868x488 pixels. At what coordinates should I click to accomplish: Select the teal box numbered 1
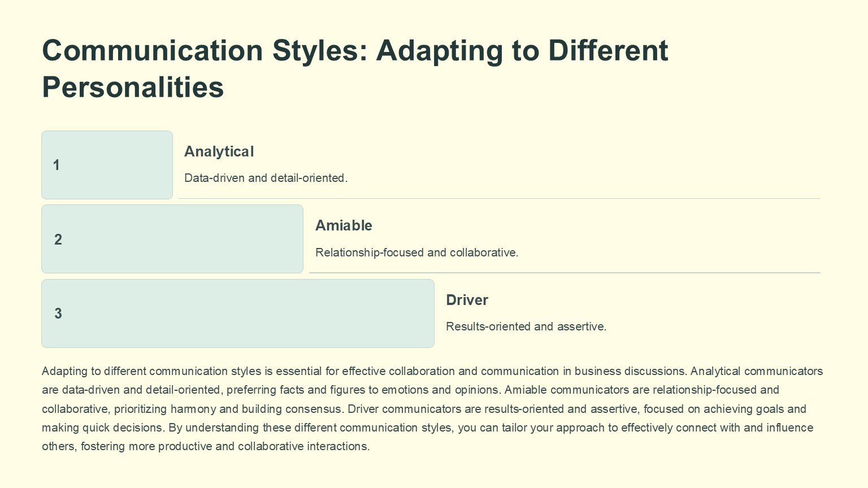[107, 165]
